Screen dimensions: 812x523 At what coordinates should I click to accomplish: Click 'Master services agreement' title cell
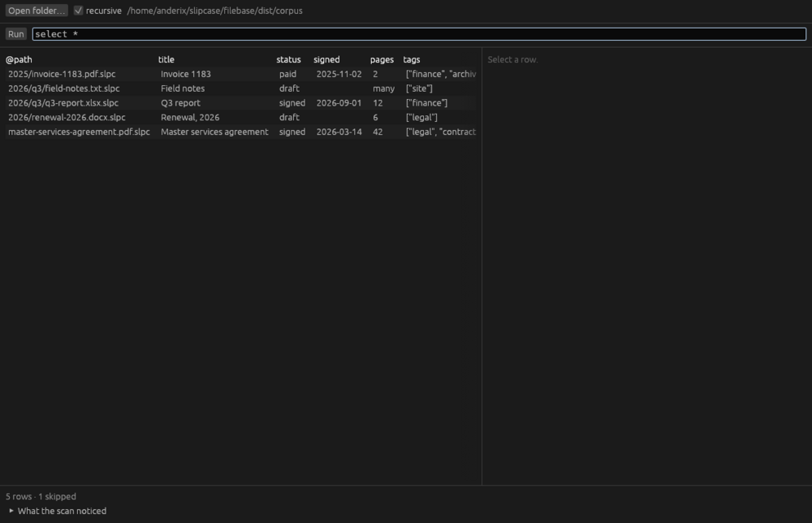click(x=214, y=132)
